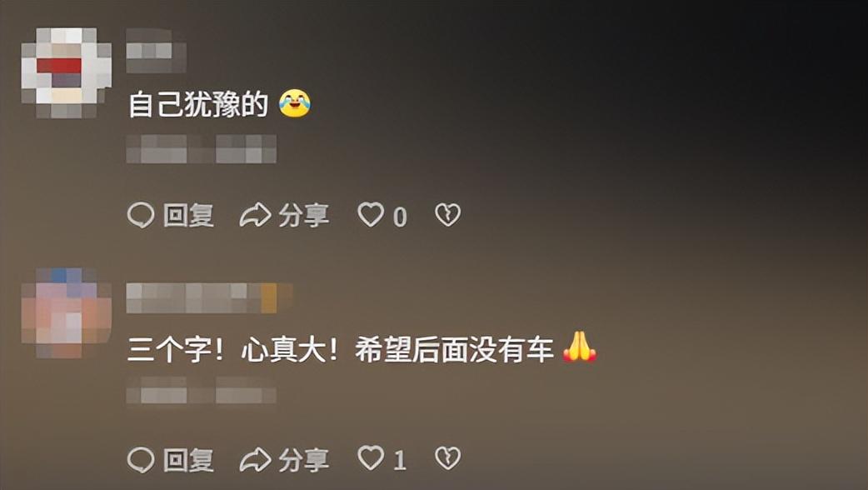Open blurred username above "自己犹豫的"
Viewport: 868px width, 490px height.
pyautogui.click(x=156, y=51)
